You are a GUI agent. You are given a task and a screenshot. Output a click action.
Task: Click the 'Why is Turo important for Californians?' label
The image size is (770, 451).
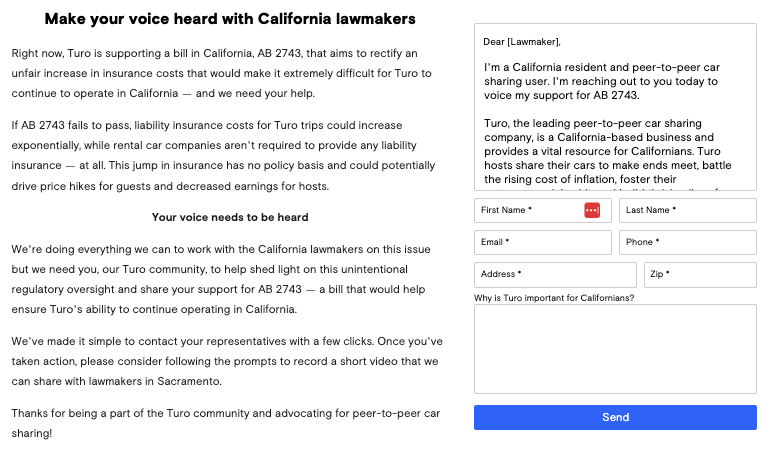click(x=554, y=298)
